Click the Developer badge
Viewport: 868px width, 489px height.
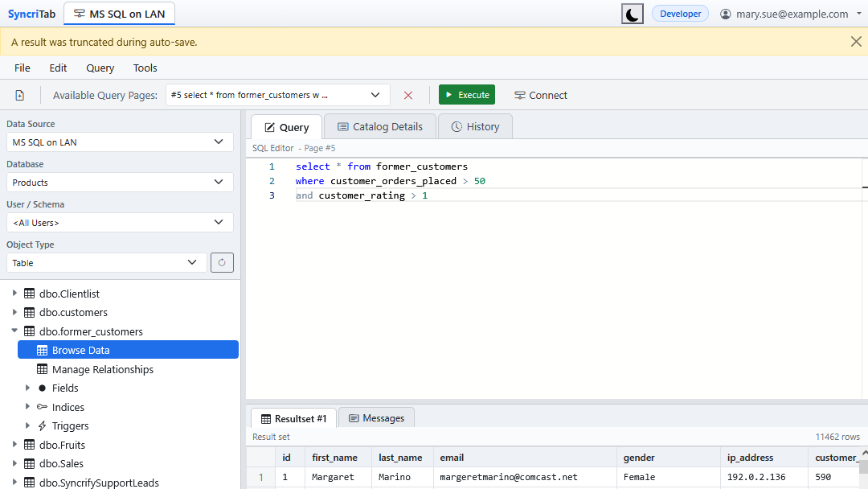681,14
